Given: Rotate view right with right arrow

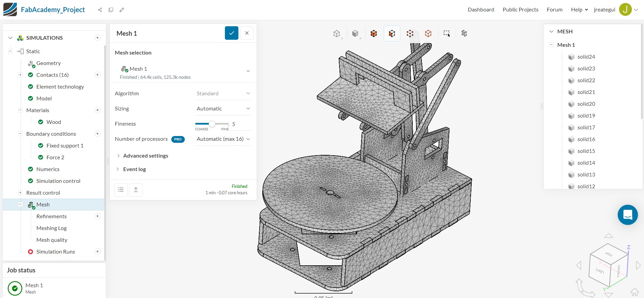Looking at the screenshot, I should click(638, 265).
